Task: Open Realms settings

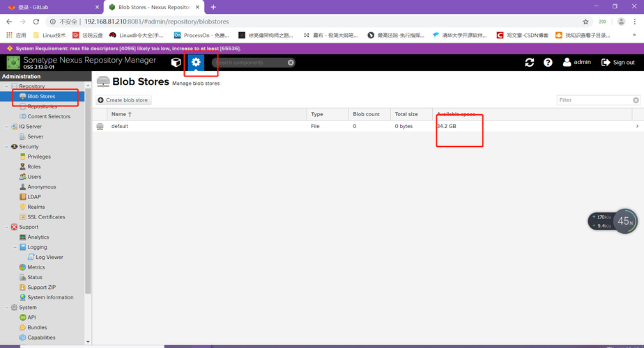Action: (36, 207)
